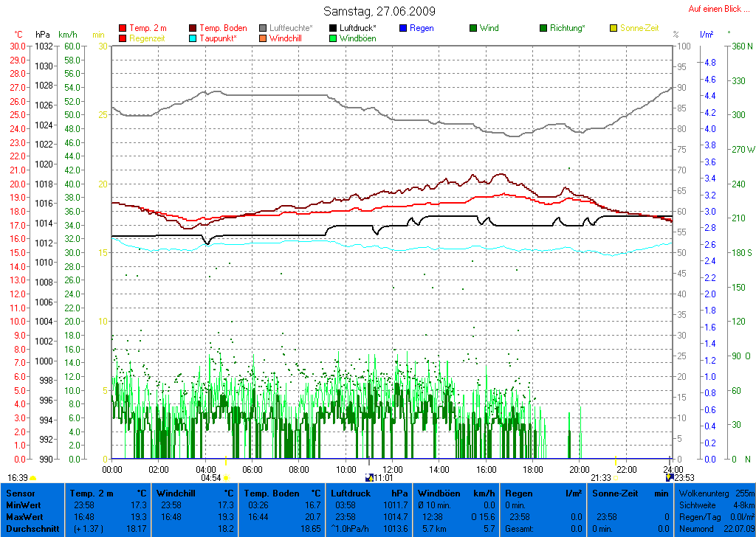Click the black Luftdruck legend square
Screen dimensions: 756x537
(x=334, y=29)
